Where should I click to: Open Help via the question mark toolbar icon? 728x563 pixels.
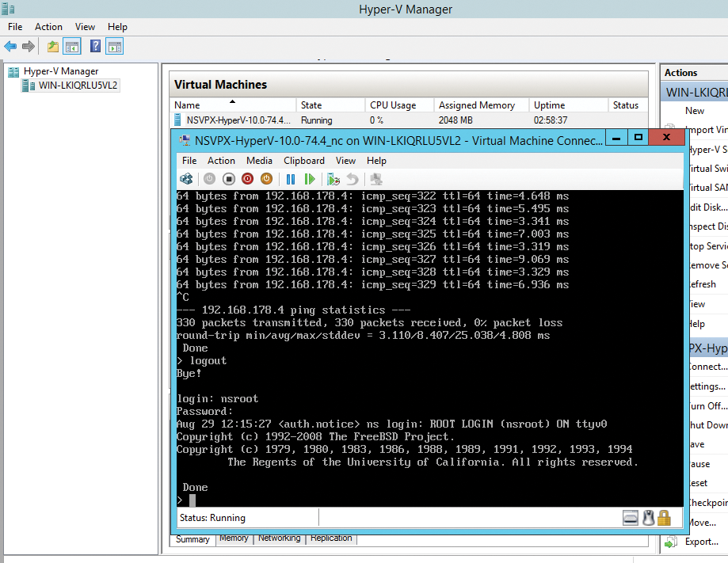[95, 46]
